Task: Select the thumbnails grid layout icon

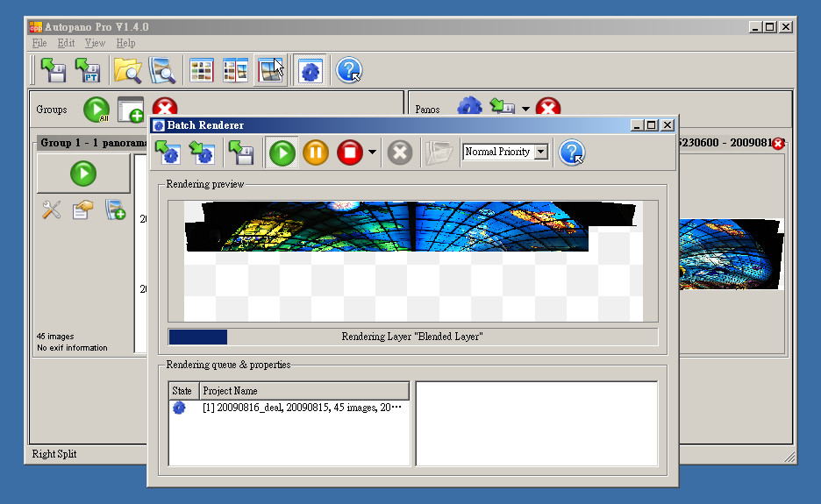Action: pos(202,70)
